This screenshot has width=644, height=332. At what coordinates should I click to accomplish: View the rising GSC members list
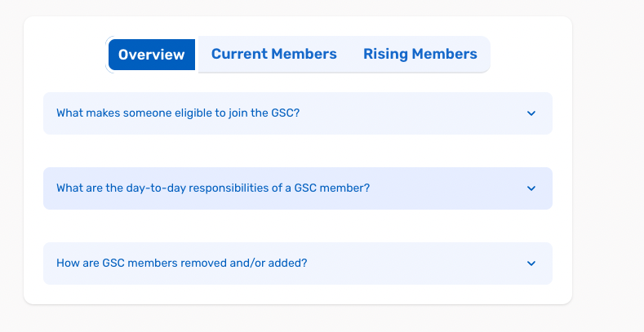click(420, 55)
